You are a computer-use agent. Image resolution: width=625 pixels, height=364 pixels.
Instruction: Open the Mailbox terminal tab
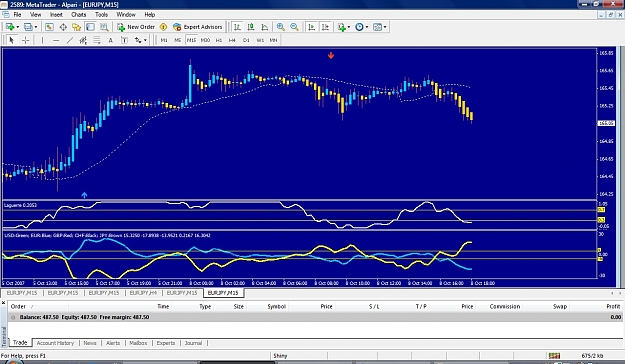click(x=138, y=343)
